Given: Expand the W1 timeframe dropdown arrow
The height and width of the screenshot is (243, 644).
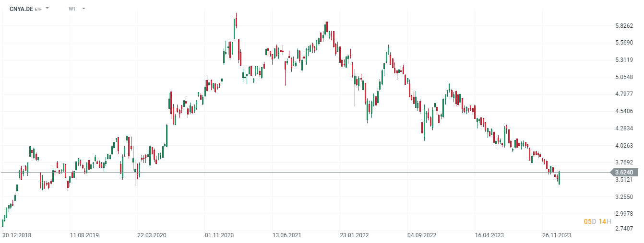Looking at the screenshot, I should click(83, 9).
